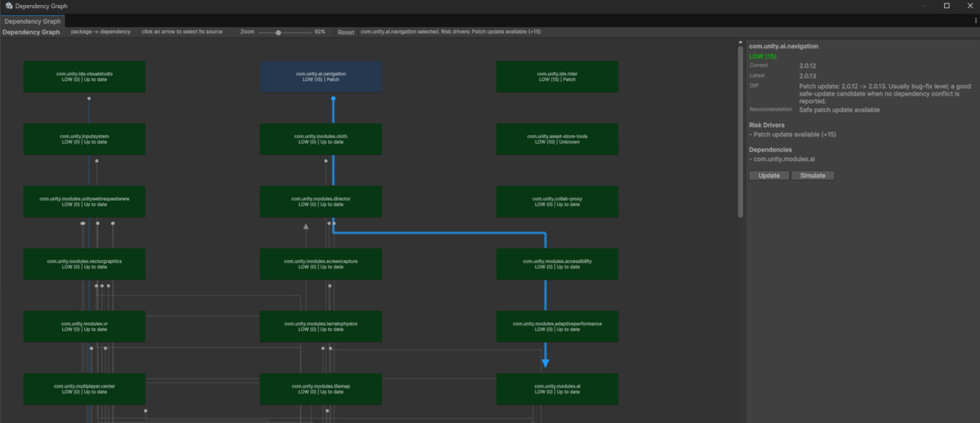This screenshot has width=980, height=423.
Task: Select the com.unity.ai.navigation node
Action: 321,76
